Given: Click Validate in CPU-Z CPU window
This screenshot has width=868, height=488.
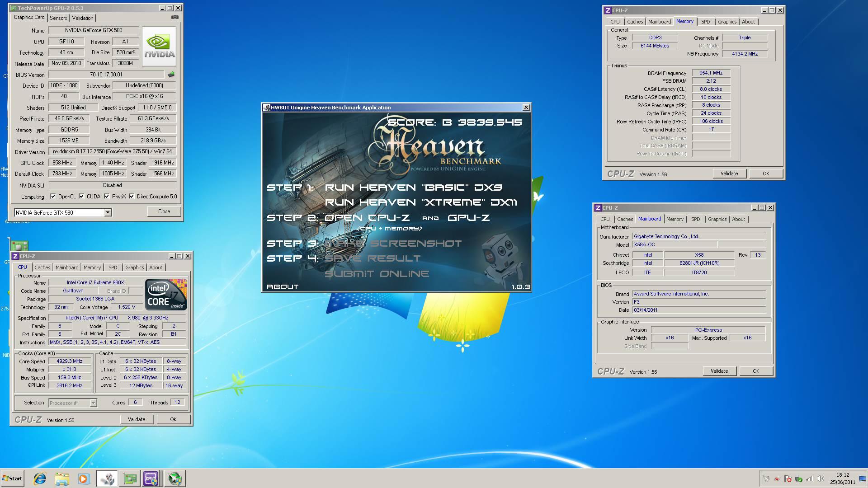Looking at the screenshot, I should click(x=137, y=419).
